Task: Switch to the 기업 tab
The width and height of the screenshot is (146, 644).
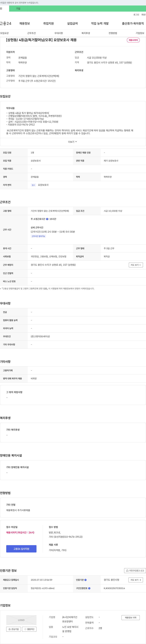Action: [x=18, y=9]
